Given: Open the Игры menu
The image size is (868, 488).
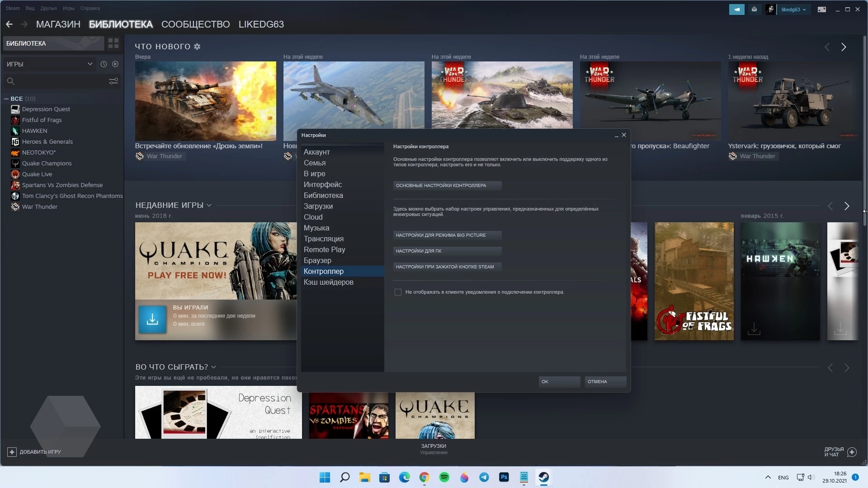Looking at the screenshot, I should [69, 8].
